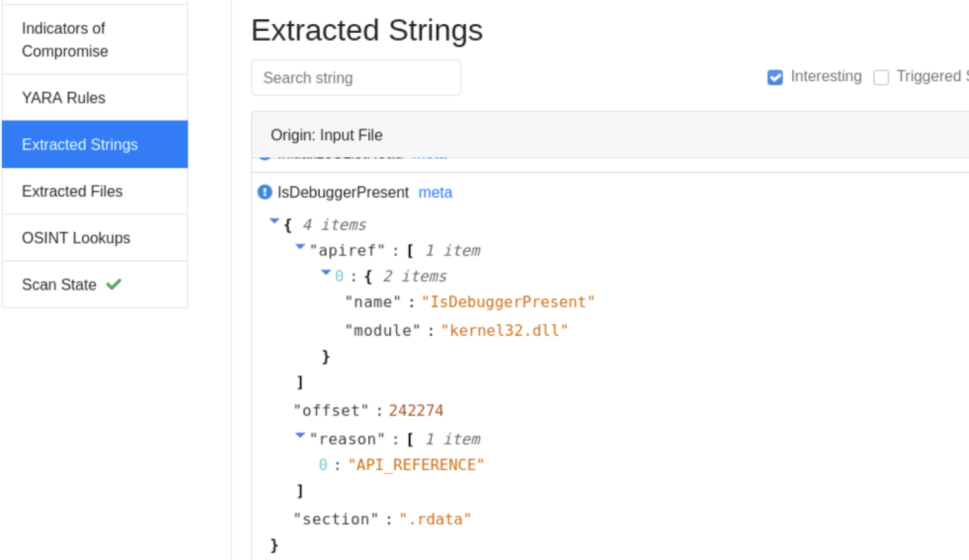Image resolution: width=969 pixels, height=560 pixels.
Task: Enable the Triggered filter
Action: point(881,77)
